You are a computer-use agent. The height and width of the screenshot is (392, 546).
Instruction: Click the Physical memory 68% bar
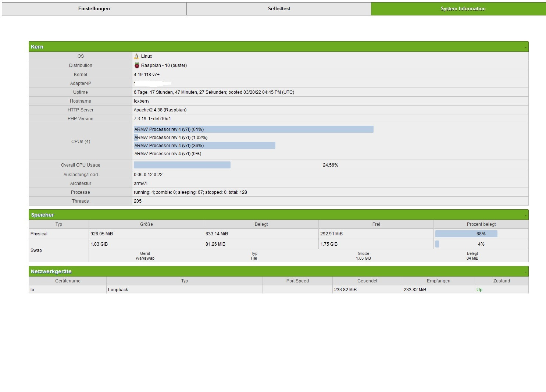[466, 234]
